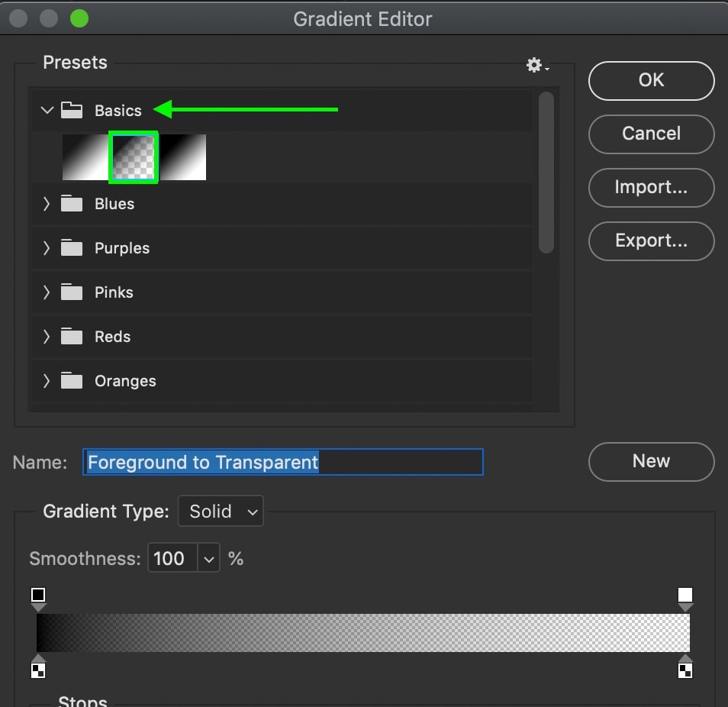Click the Pinks folder icon
The image size is (728, 707).
pos(72,292)
